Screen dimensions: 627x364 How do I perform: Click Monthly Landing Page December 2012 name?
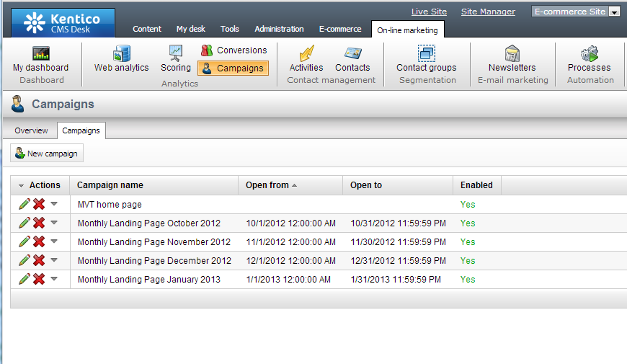[x=154, y=261]
